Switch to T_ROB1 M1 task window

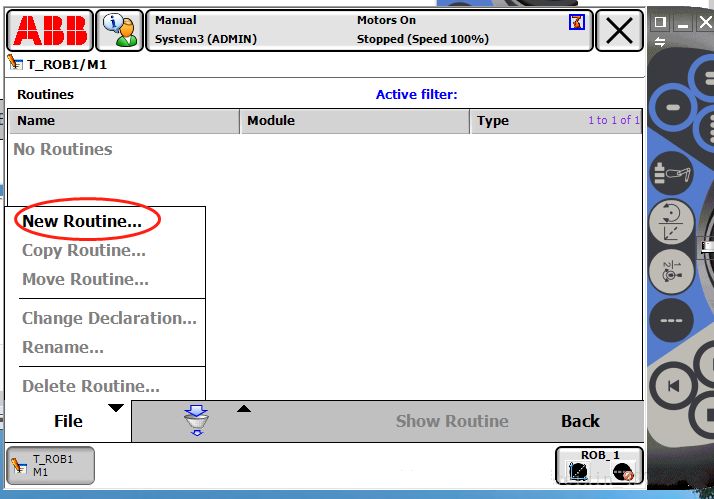coord(51,465)
